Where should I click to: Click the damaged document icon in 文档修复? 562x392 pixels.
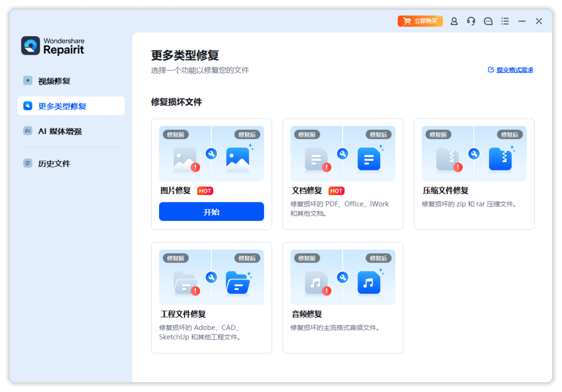(x=318, y=160)
